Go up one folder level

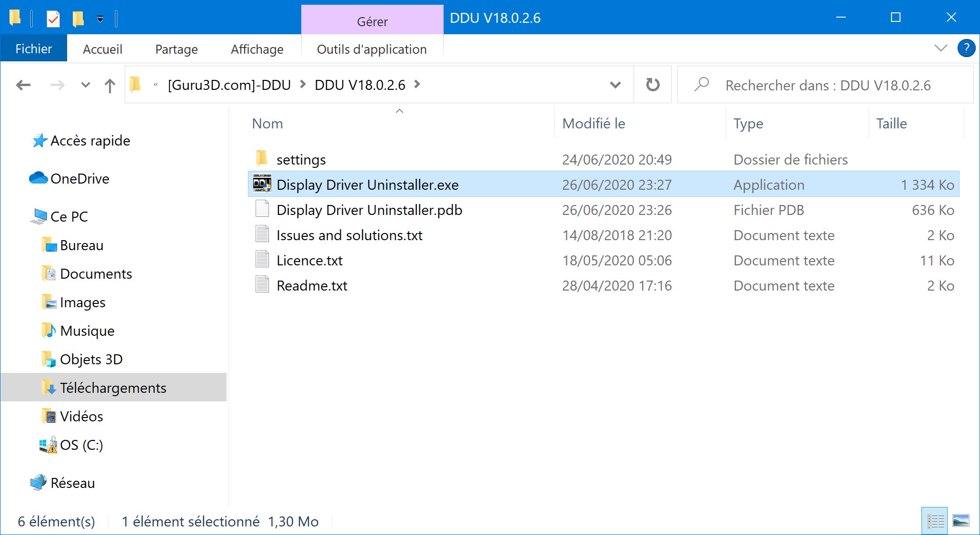click(110, 85)
